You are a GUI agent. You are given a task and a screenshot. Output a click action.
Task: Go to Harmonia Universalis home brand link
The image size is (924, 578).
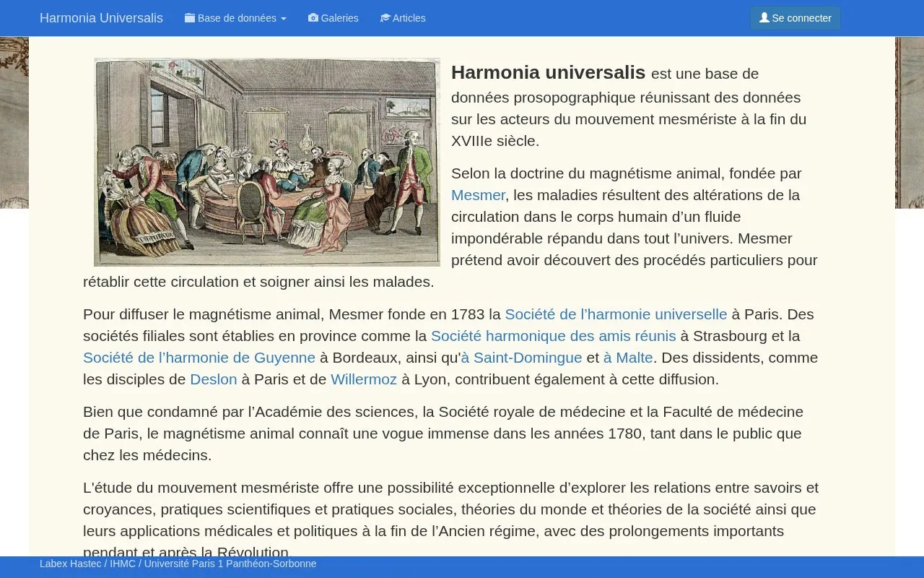point(101,18)
